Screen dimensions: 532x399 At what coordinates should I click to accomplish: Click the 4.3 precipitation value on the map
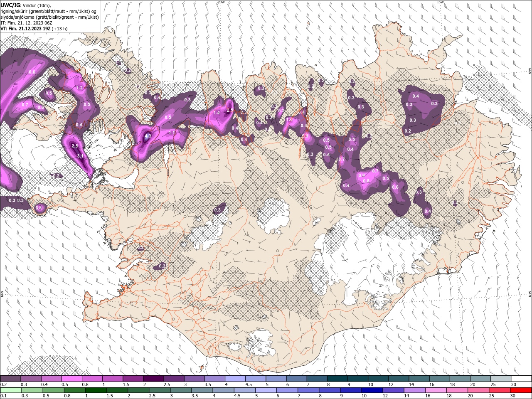(x=148, y=135)
